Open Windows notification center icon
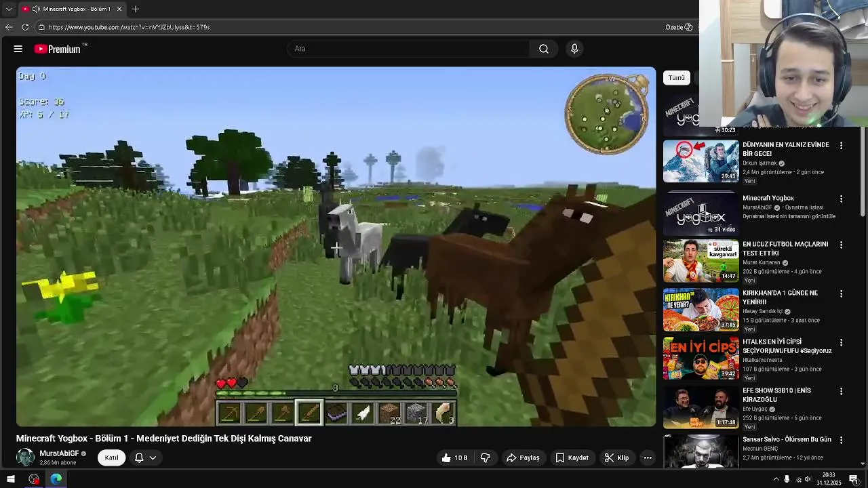 click(x=854, y=479)
